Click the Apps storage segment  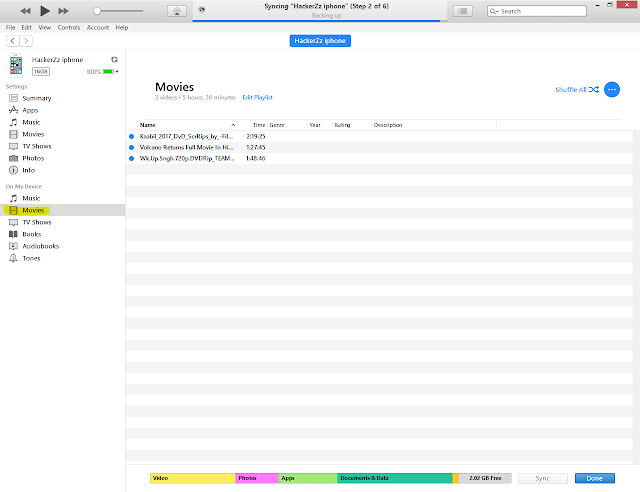pos(308,478)
